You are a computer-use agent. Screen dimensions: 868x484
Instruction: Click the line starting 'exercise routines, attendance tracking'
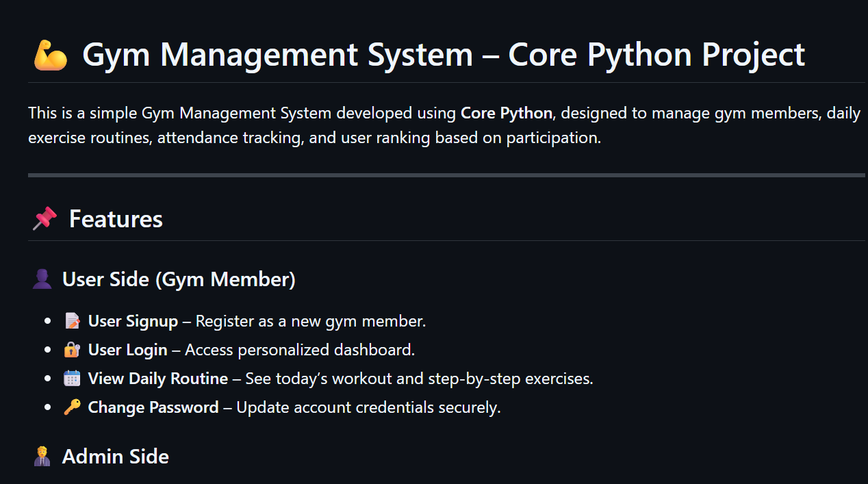click(315, 138)
